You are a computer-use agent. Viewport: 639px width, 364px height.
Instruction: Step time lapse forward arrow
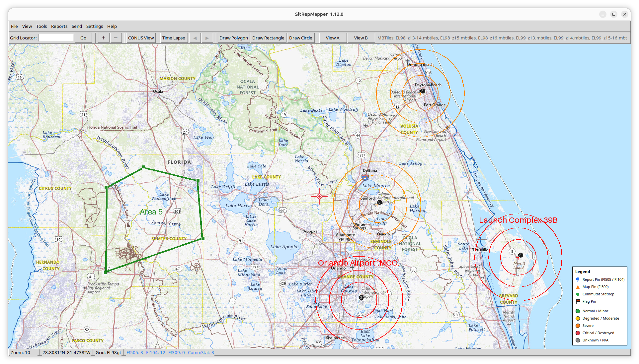[x=207, y=38]
